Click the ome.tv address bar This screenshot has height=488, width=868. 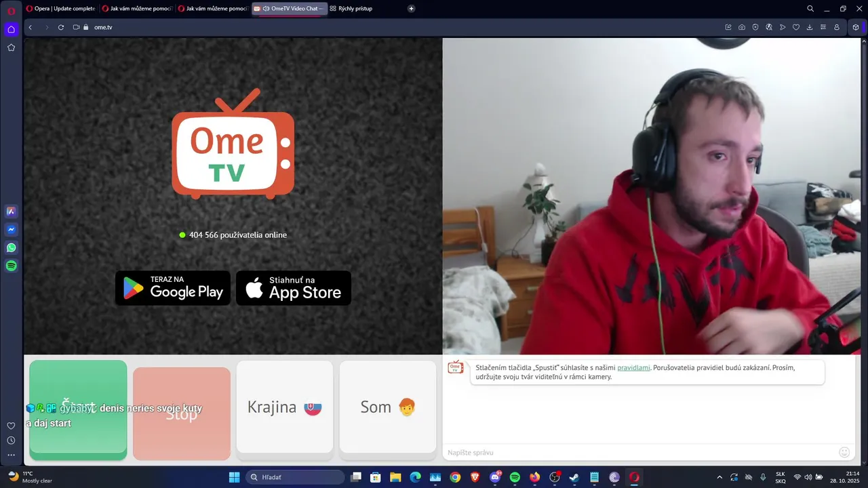coord(407,27)
